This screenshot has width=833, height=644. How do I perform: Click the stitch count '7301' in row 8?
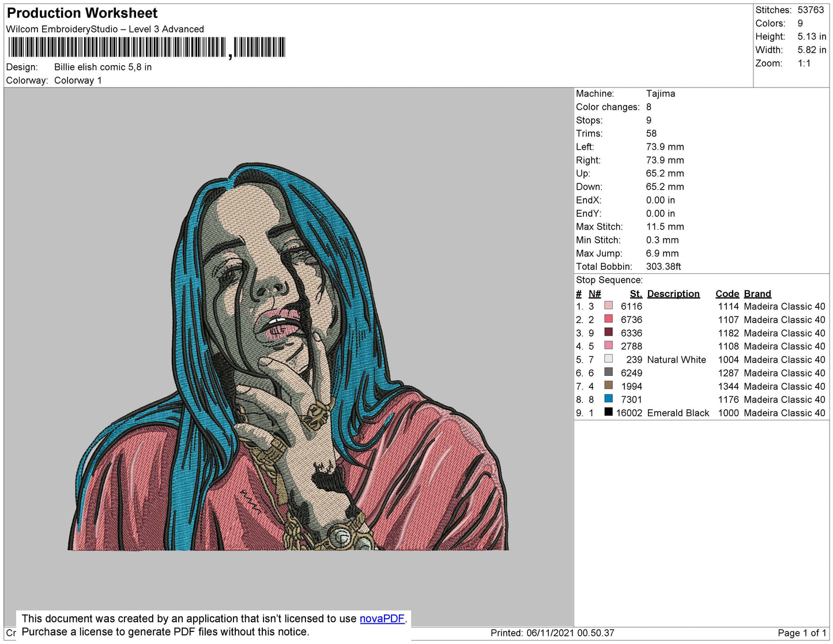point(631,400)
